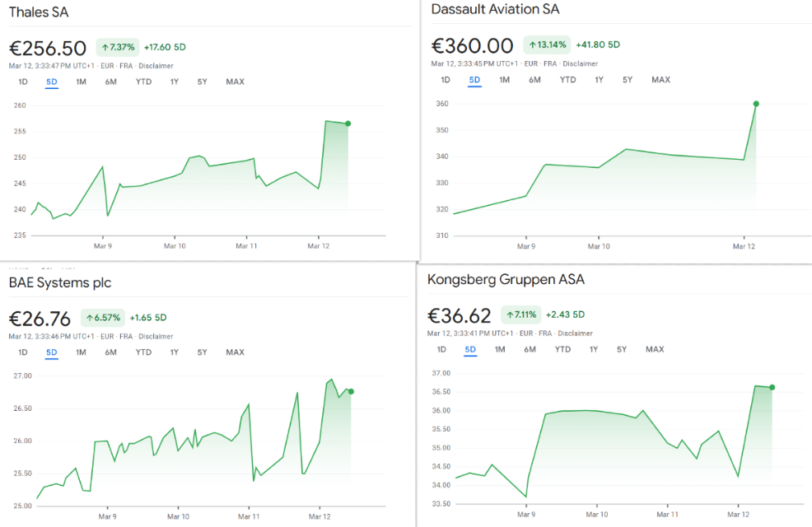Click Disclaimer link under Thales SA price

(156, 65)
